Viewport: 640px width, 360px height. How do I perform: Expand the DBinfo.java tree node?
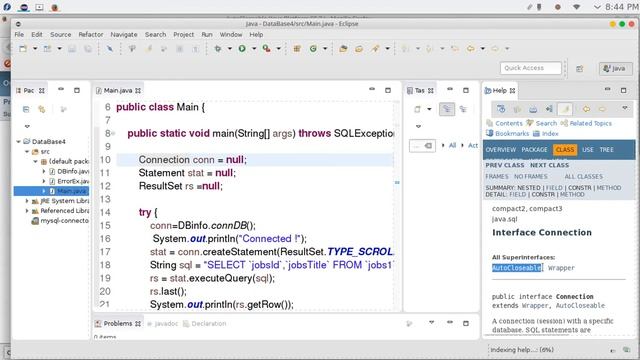(x=44, y=171)
